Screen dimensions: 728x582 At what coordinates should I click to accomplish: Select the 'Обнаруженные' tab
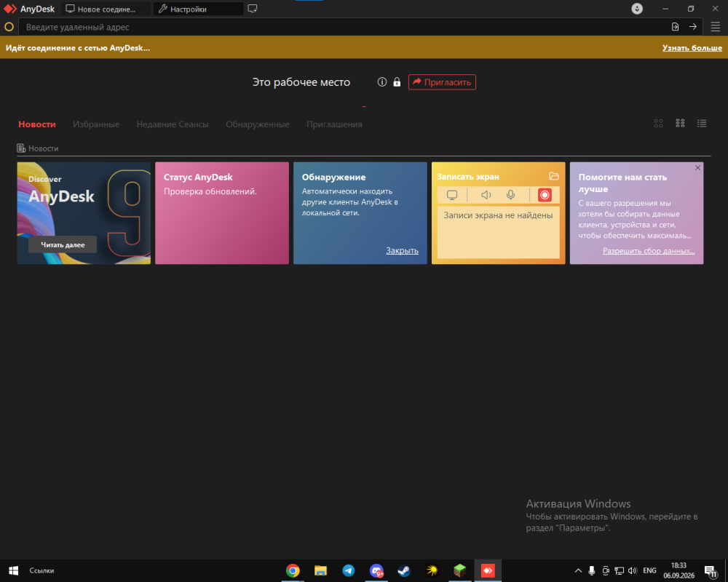[258, 124]
